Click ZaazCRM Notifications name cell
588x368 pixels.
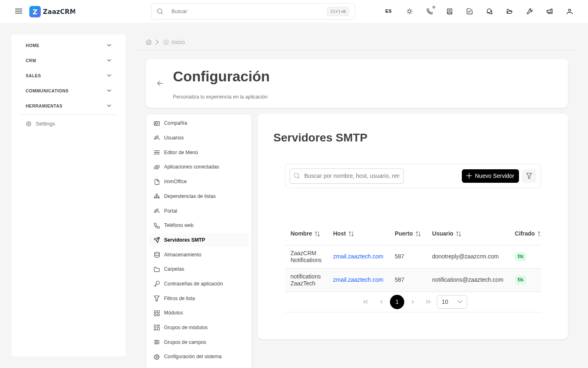click(306, 257)
